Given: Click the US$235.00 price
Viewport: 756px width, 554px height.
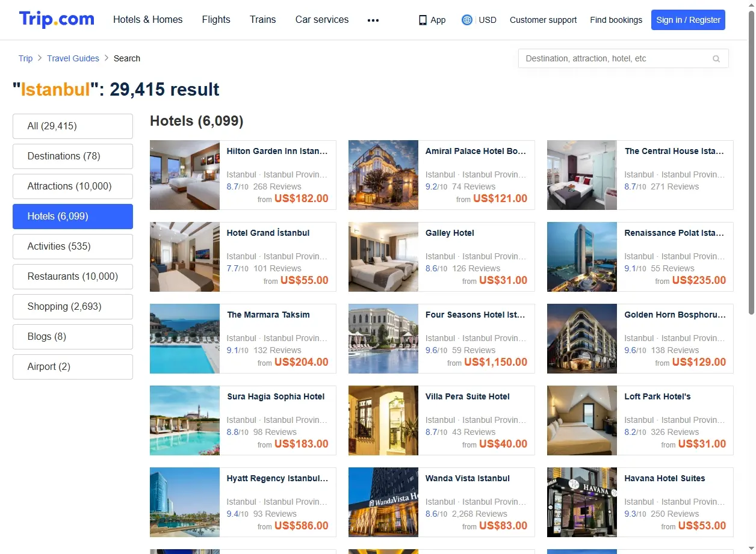Looking at the screenshot, I should 699,281.
